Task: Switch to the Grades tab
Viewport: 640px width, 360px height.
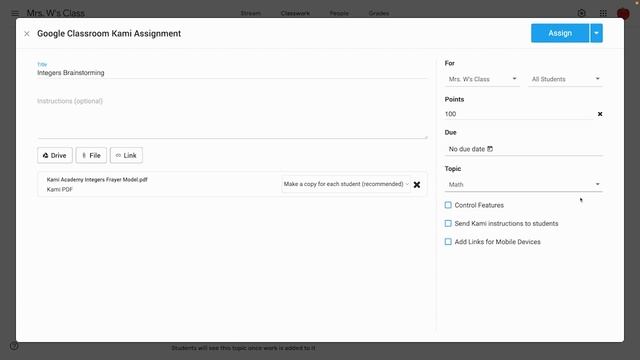Action: click(379, 13)
